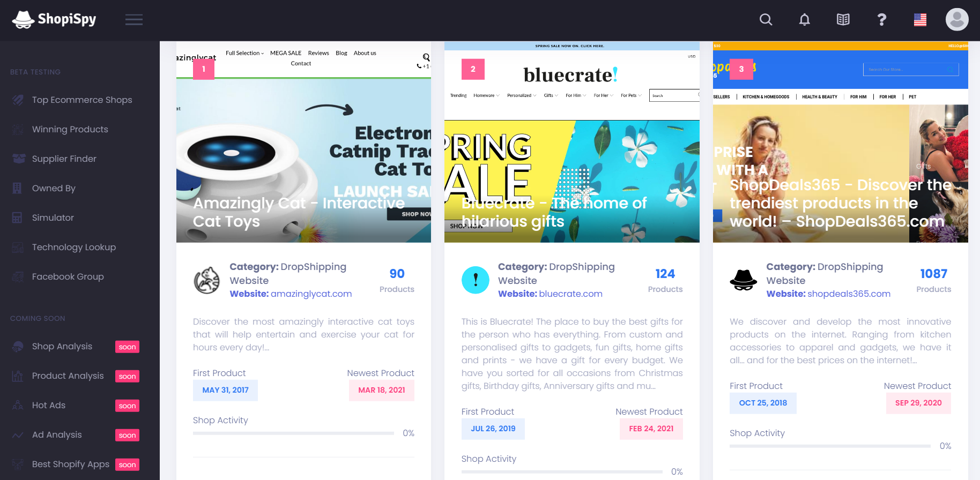Select Shop Analysis in sidebar
The height and width of the screenshot is (480, 980).
coord(62,347)
